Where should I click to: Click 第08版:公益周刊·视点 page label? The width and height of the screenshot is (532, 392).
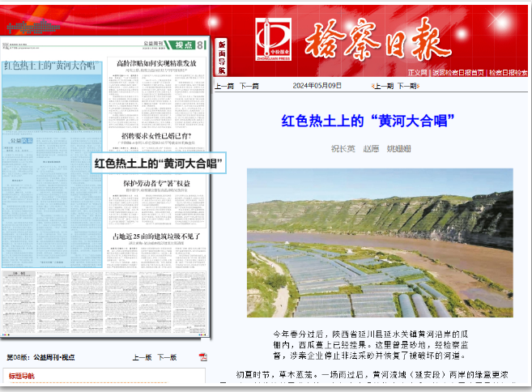(x=40, y=357)
